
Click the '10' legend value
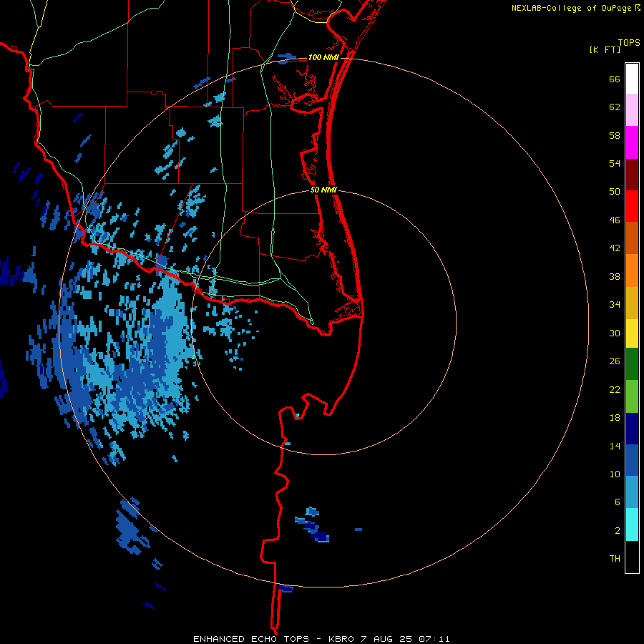(x=615, y=474)
